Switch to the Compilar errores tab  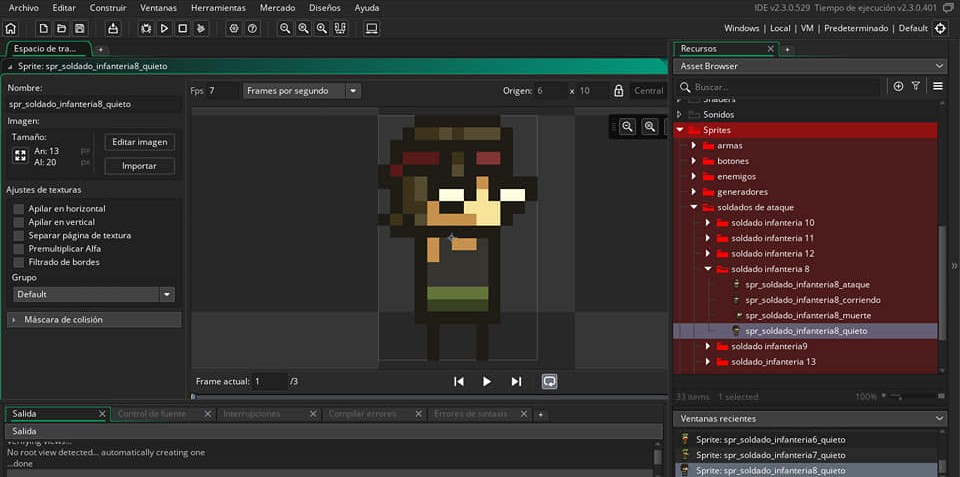coord(362,414)
